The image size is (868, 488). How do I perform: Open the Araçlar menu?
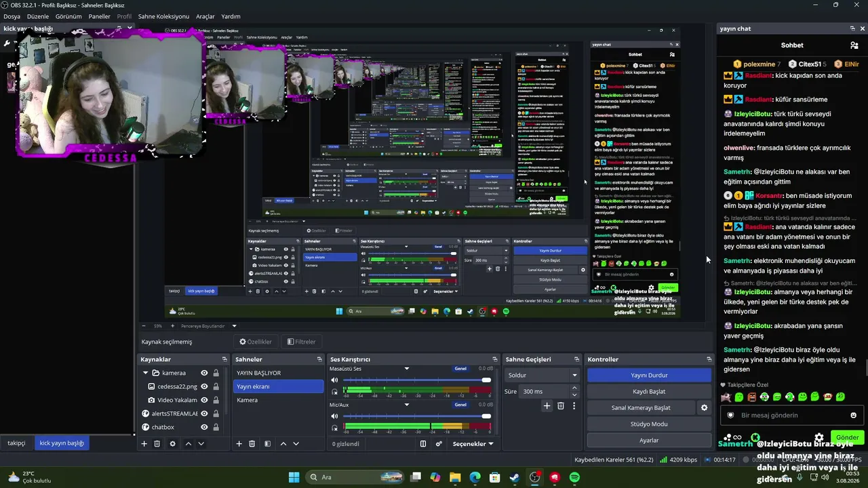(x=205, y=16)
